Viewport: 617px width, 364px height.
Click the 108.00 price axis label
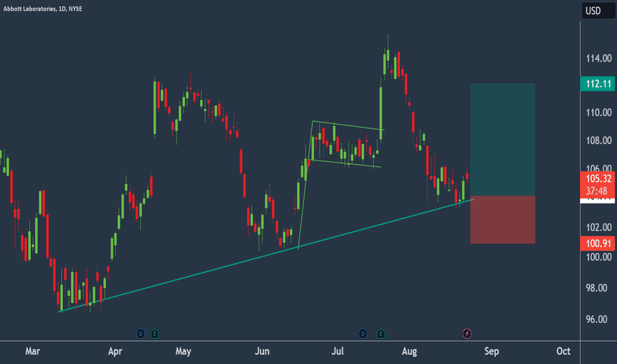pyautogui.click(x=598, y=140)
